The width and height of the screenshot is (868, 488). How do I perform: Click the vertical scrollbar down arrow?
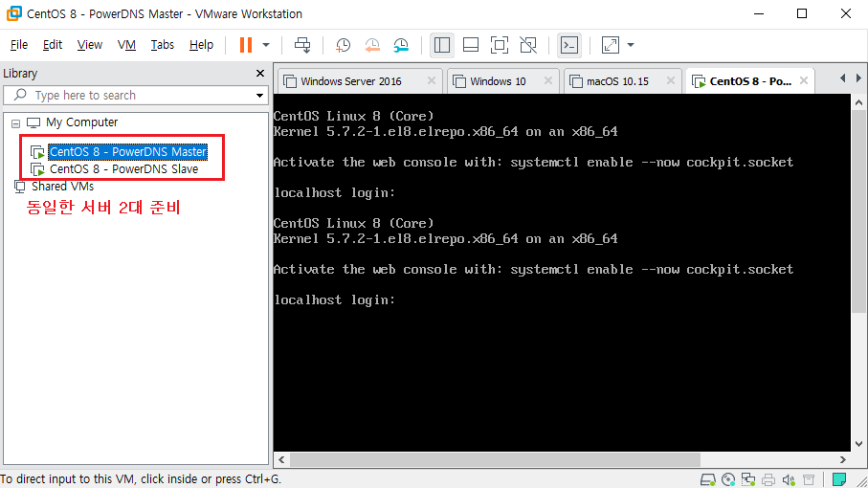(x=858, y=444)
